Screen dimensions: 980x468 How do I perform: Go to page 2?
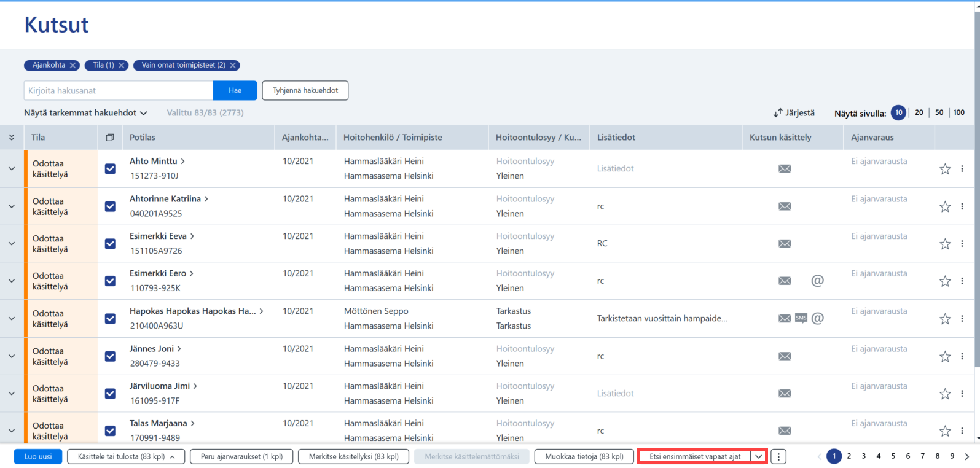(849, 456)
